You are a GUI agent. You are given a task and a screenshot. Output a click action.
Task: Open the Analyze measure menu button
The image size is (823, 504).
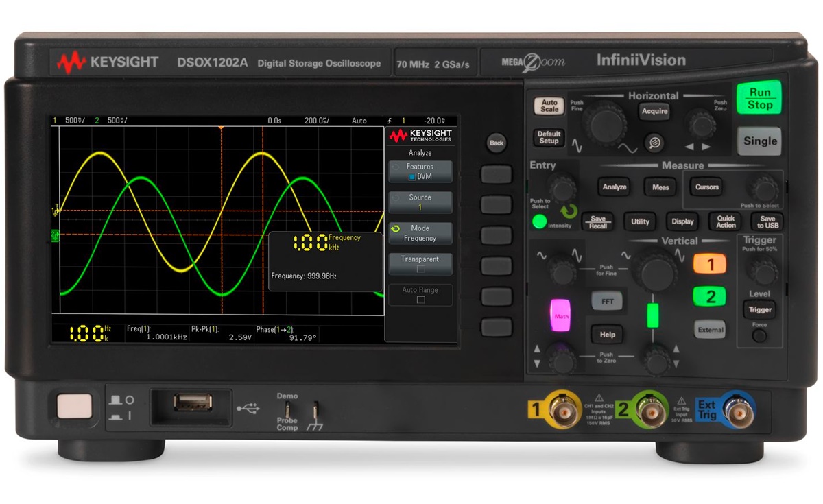point(615,187)
